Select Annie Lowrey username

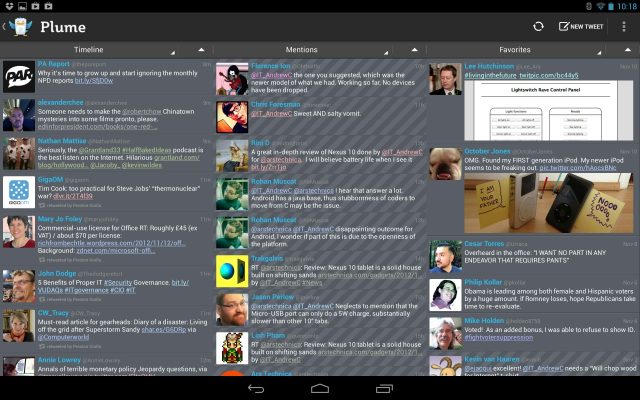click(x=59, y=360)
